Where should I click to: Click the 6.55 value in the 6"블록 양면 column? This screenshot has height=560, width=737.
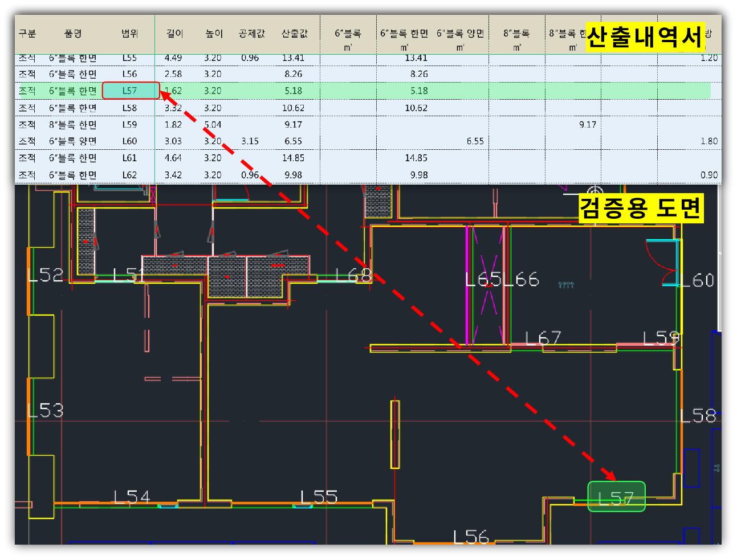(475, 141)
